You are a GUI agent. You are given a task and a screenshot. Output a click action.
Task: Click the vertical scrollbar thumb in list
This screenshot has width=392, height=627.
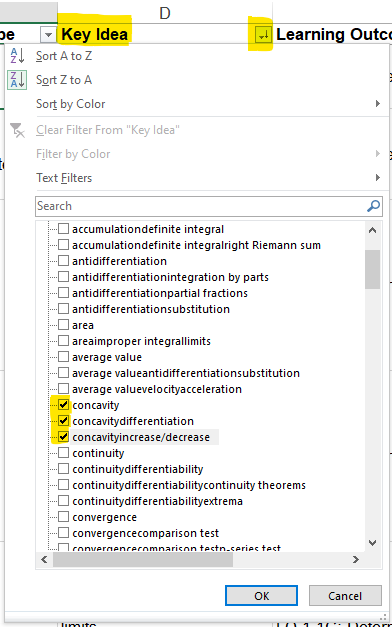(372, 269)
